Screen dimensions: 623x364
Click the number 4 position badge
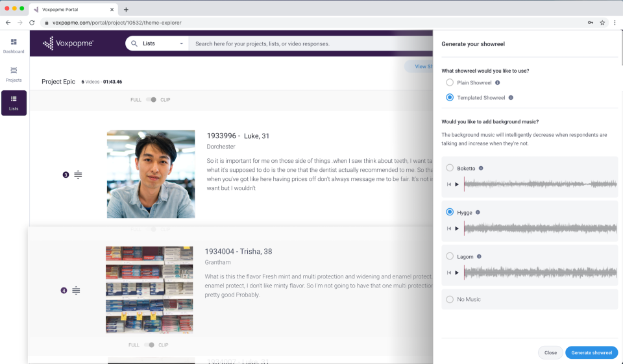tap(64, 291)
